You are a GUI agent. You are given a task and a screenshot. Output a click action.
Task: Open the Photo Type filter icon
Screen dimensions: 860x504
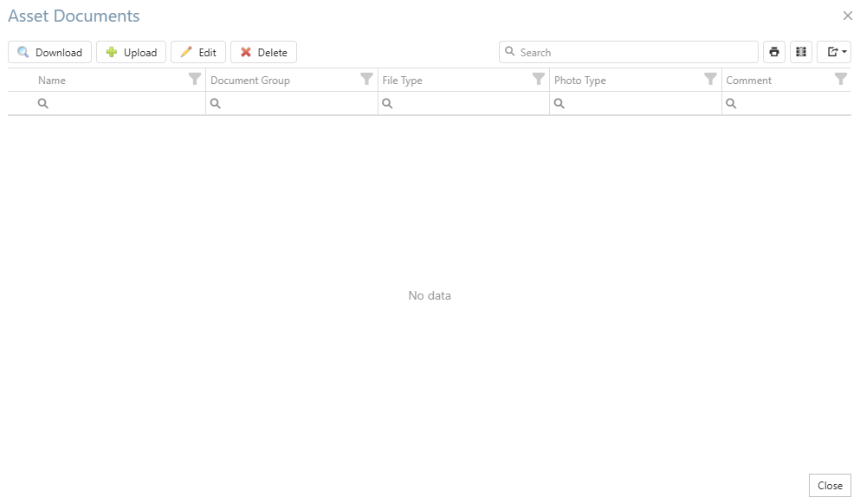pos(710,80)
